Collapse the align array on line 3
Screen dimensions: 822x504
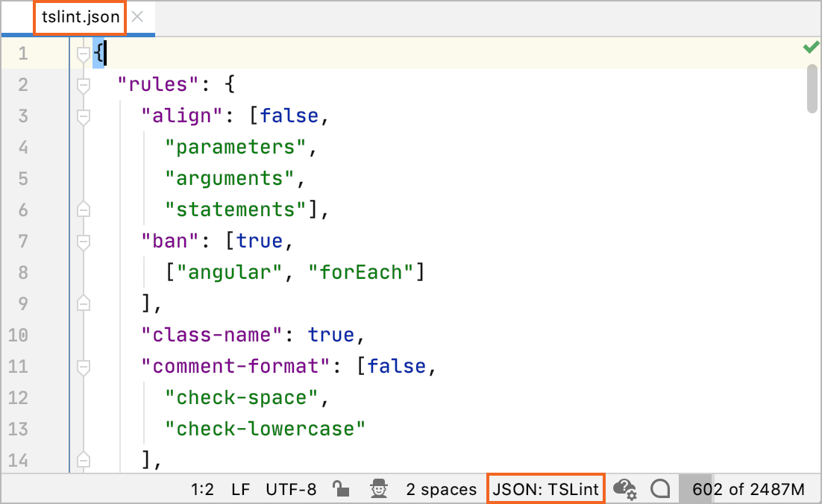83,116
